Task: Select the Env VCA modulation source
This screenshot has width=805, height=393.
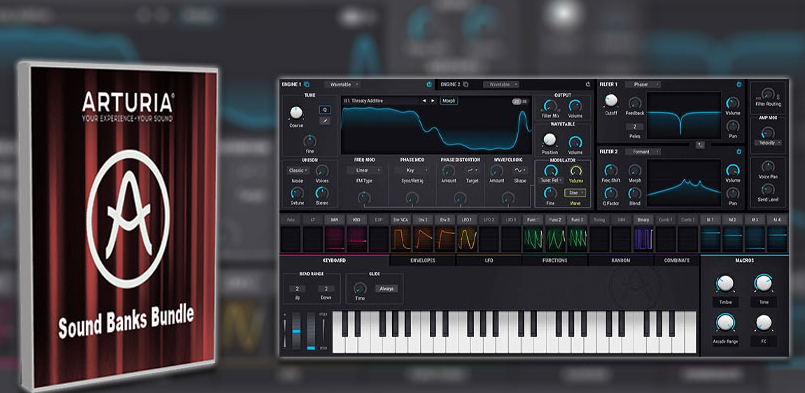Action: (x=401, y=219)
